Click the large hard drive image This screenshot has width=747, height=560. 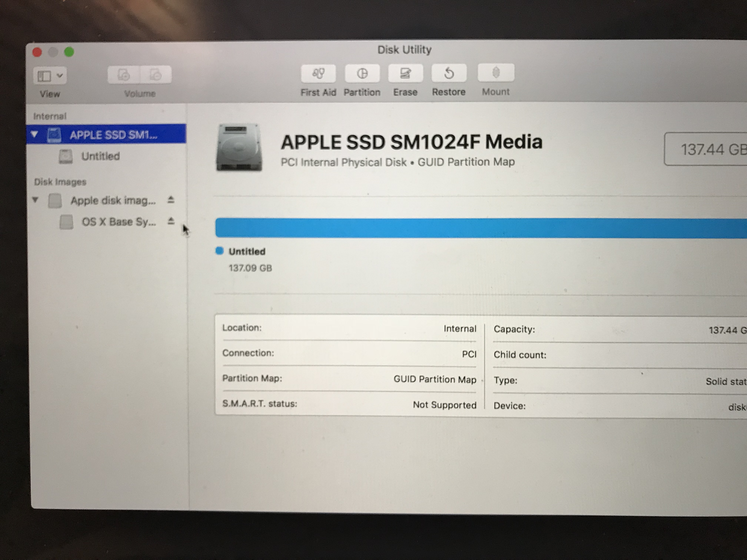click(x=239, y=148)
